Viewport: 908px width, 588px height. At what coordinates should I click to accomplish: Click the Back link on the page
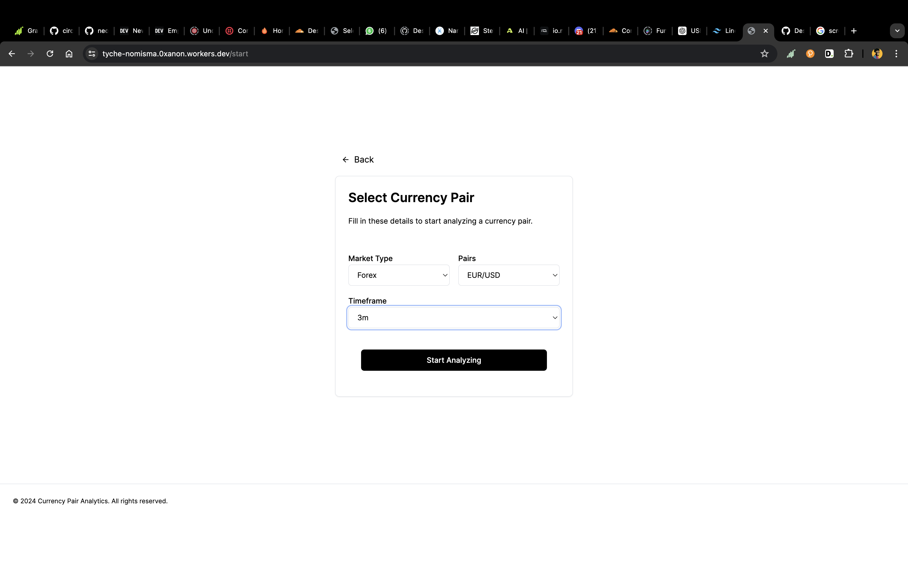(x=364, y=159)
